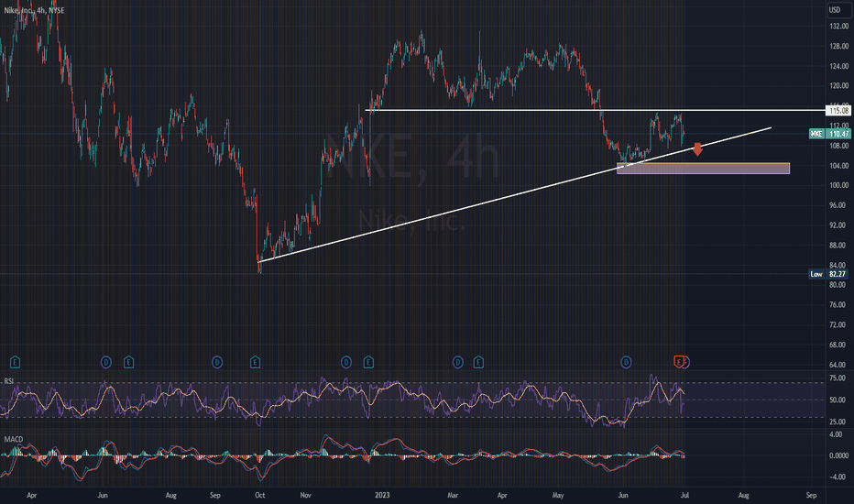Open the earnings marker E before 2023 label
This screenshot has width=854, height=504.
pyautogui.click(x=368, y=362)
